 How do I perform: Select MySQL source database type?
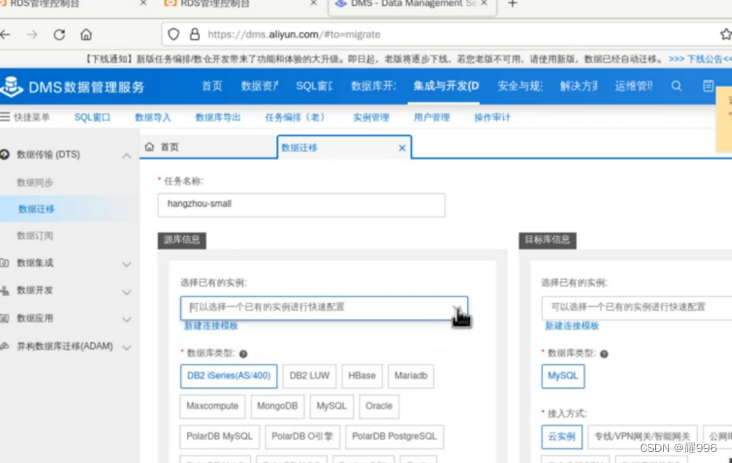331,406
